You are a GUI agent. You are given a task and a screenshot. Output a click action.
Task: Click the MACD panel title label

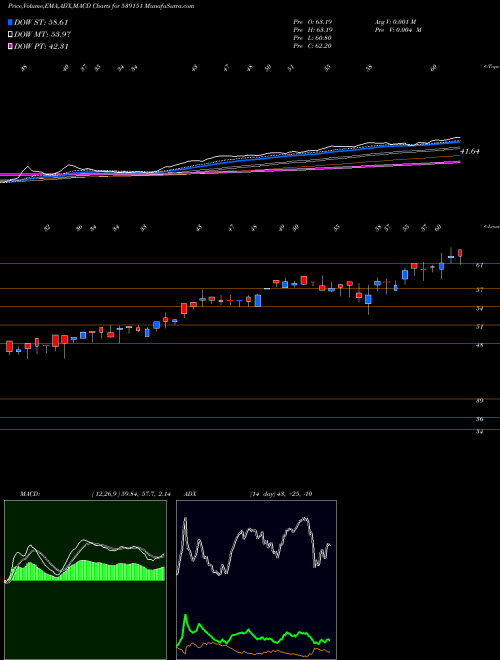click(29, 494)
